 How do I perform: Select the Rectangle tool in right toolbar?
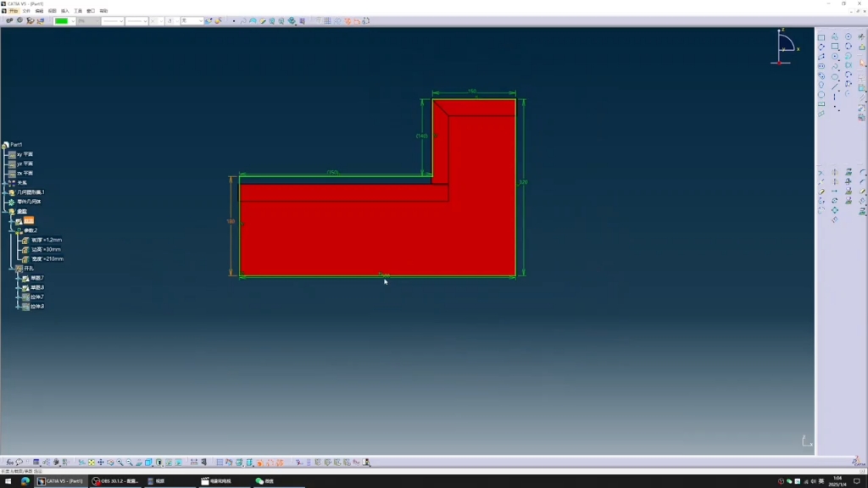coord(821,38)
